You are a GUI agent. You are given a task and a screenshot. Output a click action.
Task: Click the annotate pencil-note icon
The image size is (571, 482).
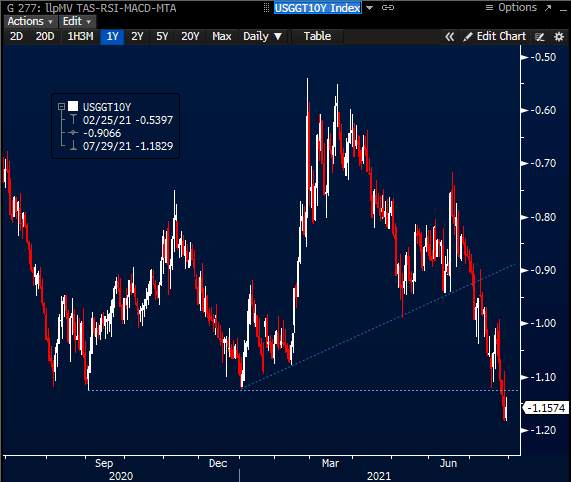(x=540, y=37)
